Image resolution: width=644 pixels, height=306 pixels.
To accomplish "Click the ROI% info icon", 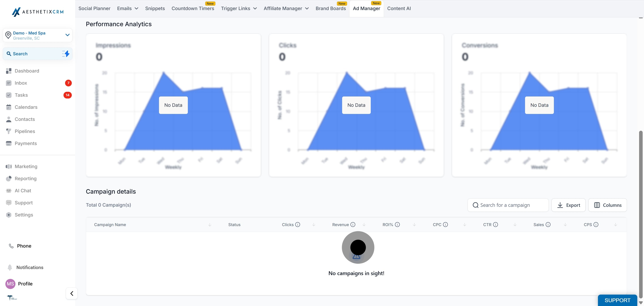I will coord(397,225).
